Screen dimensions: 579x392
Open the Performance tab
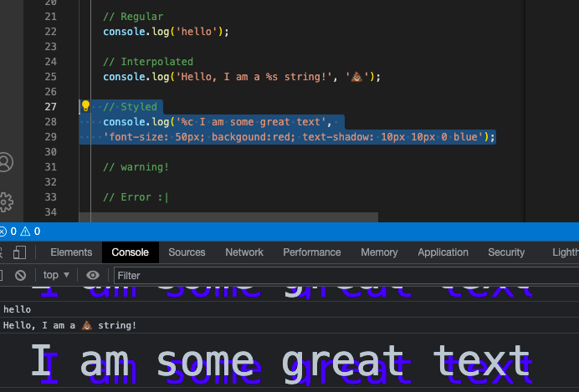(x=311, y=252)
